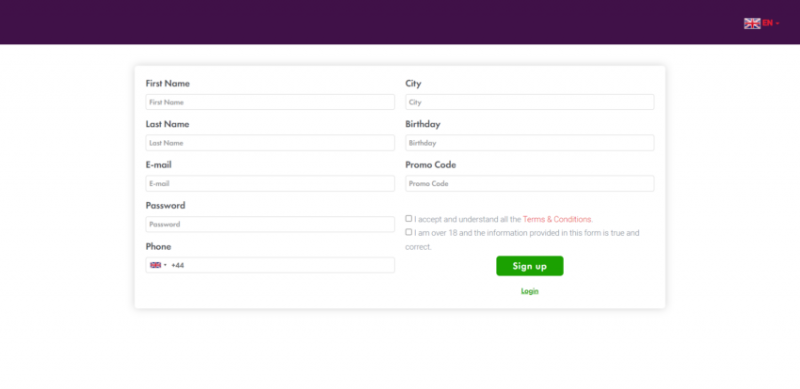The width and height of the screenshot is (800, 389).
Task: Click the green Sign up button
Action: 530,266
